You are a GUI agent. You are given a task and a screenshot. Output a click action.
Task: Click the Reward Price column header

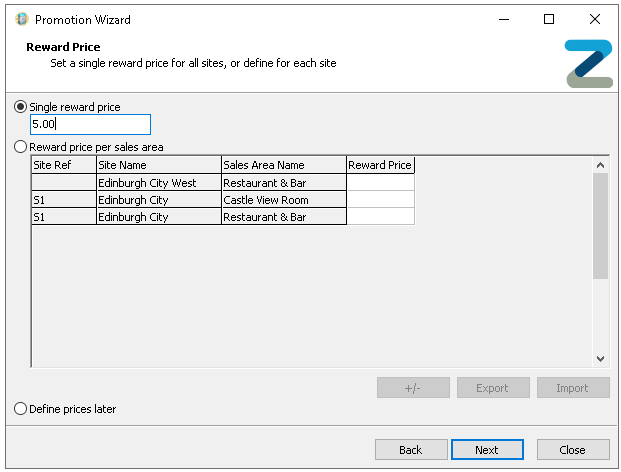tap(380, 165)
